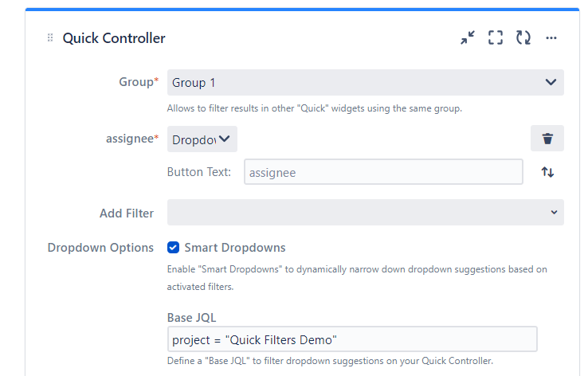Viewport: 588px width, 376px height.
Task: Focus the Base JQL text field
Action: (352, 339)
